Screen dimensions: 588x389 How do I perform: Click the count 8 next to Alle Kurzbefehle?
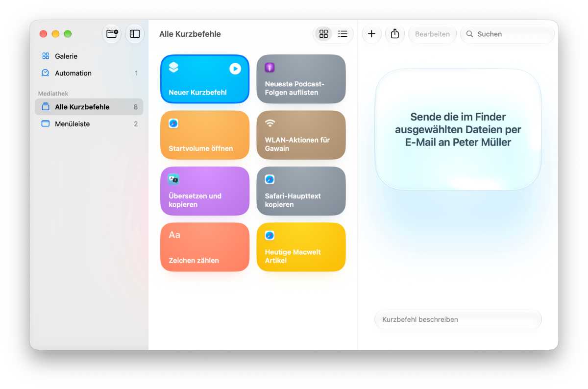pyautogui.click(x=136, y=107)
